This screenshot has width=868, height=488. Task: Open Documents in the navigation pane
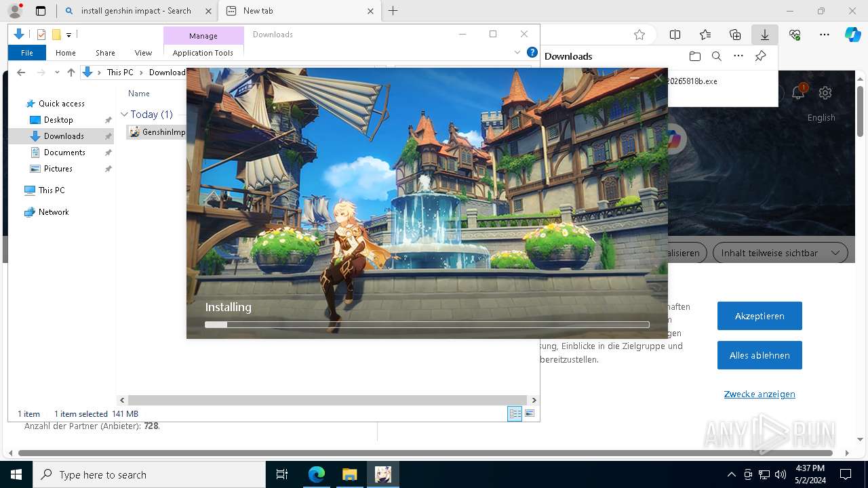click(64, 152)
